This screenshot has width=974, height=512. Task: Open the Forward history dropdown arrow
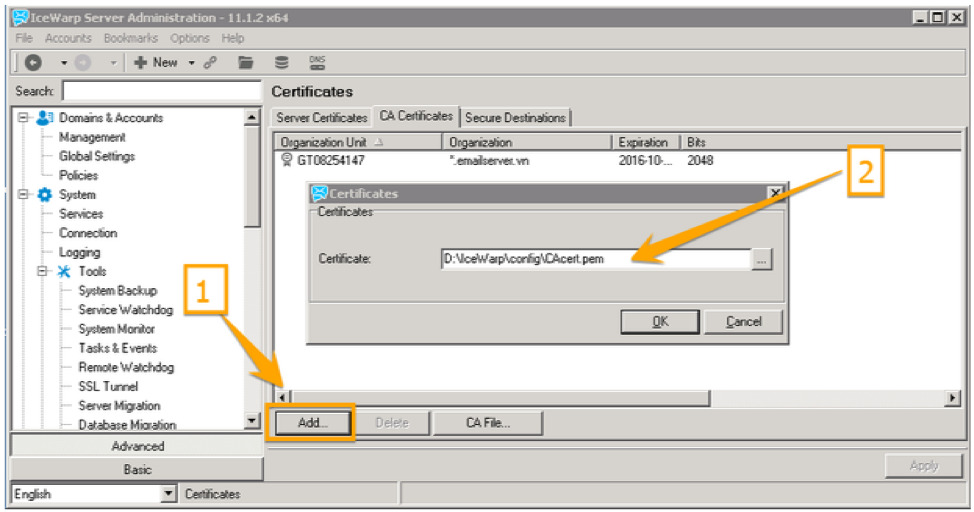click(113, 63)
